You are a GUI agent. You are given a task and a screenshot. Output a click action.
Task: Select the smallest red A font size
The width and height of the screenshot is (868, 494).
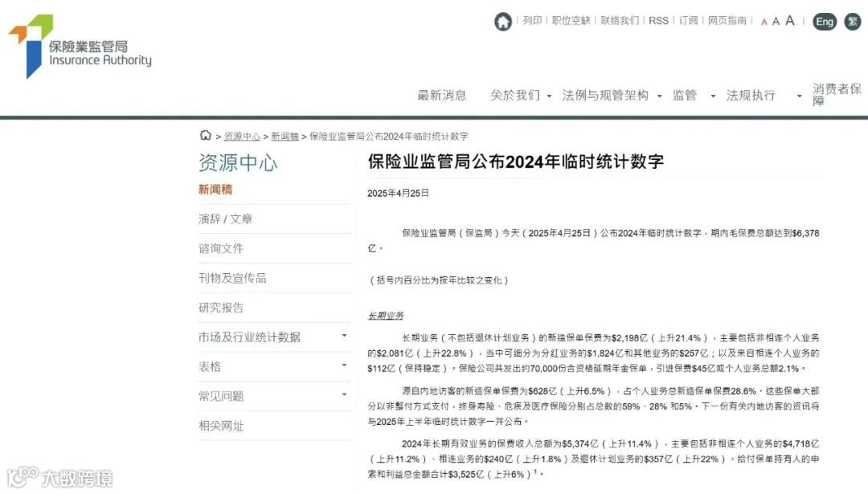pos(764,22)
